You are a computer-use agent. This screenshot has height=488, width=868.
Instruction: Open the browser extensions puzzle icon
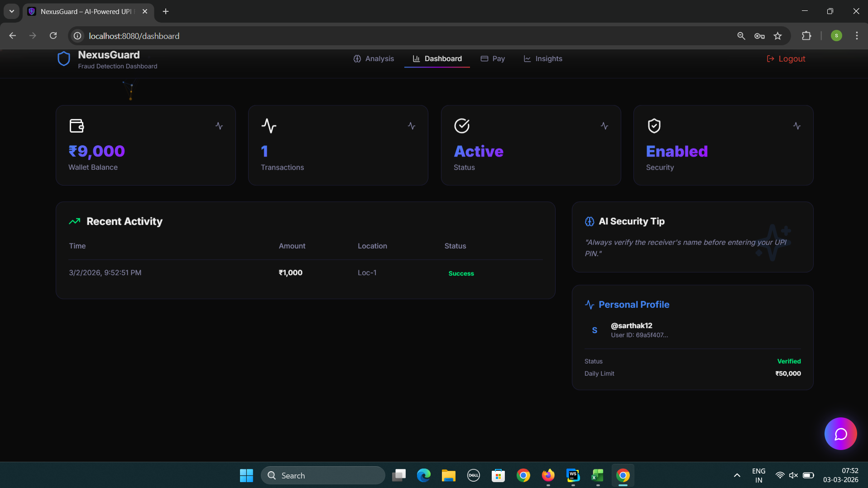click(806, 36)
